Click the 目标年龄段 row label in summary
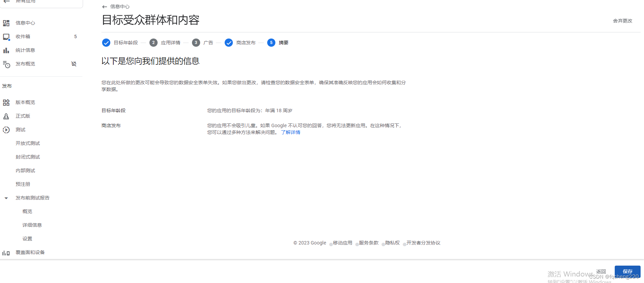The width and height of the screenshot is (644, 283). [114, 110]
